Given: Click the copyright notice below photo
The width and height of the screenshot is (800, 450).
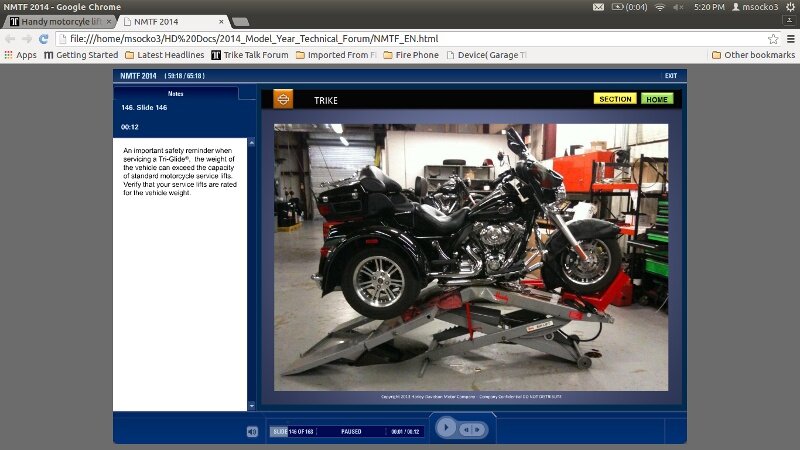Looking at the screenshot, I should point(471,396).
